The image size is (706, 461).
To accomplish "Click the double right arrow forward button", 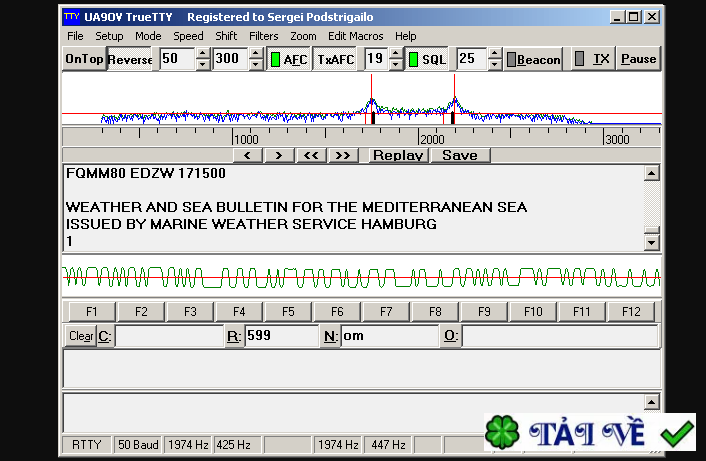I will tap(343, 155).
